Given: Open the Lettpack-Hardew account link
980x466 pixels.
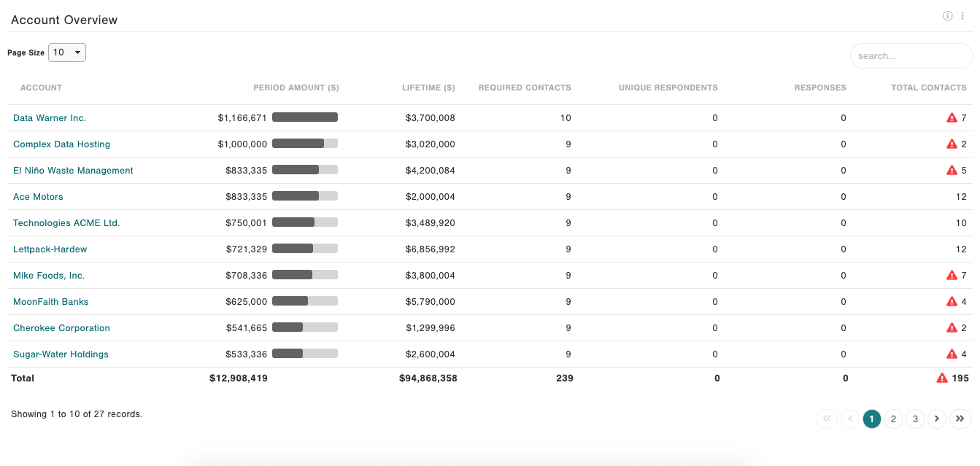Looking at the screenshot, I should tap(50, 249).
